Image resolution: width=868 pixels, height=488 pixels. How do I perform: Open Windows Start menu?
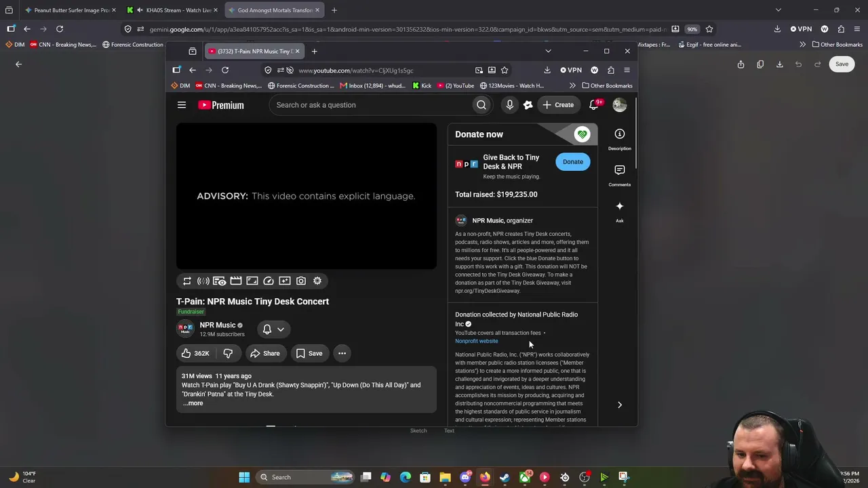click(244, 477)
